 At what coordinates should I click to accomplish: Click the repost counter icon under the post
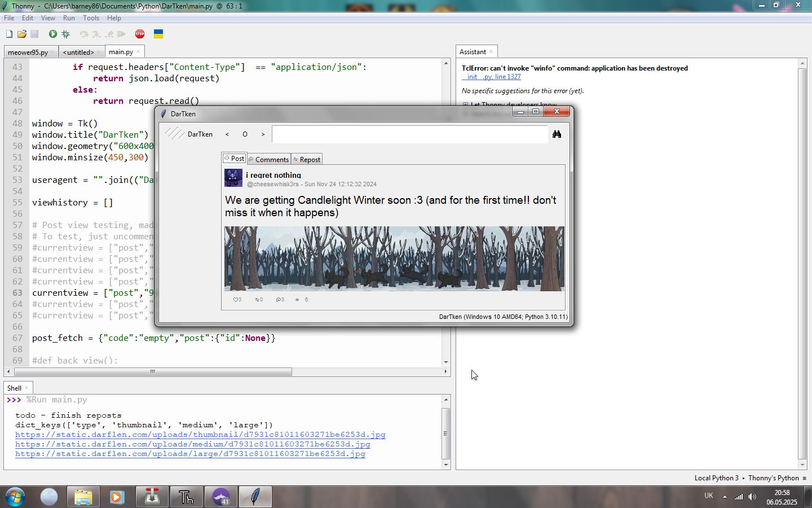pyautogui.click(x=259, y=300)
